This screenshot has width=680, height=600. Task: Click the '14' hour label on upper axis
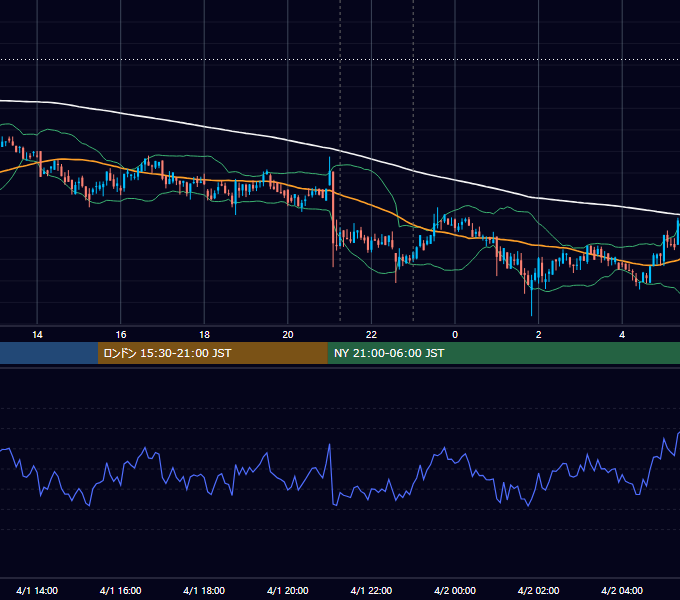(x=37, y=335)
